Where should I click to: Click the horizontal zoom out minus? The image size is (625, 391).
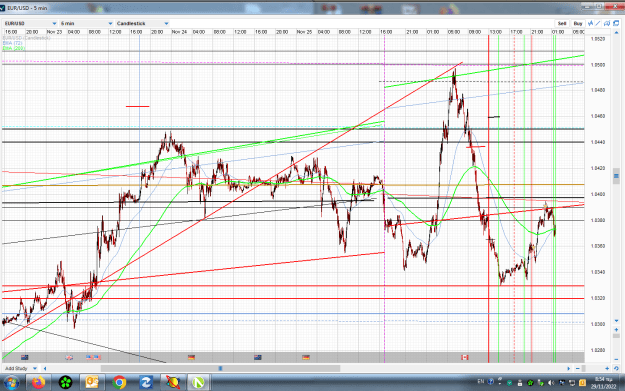578,368
